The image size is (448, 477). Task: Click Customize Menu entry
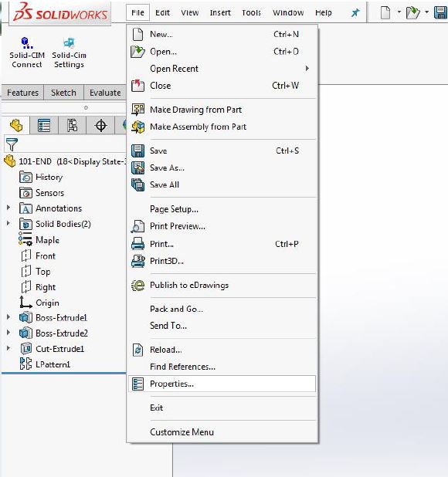click(x=222, y=432)
